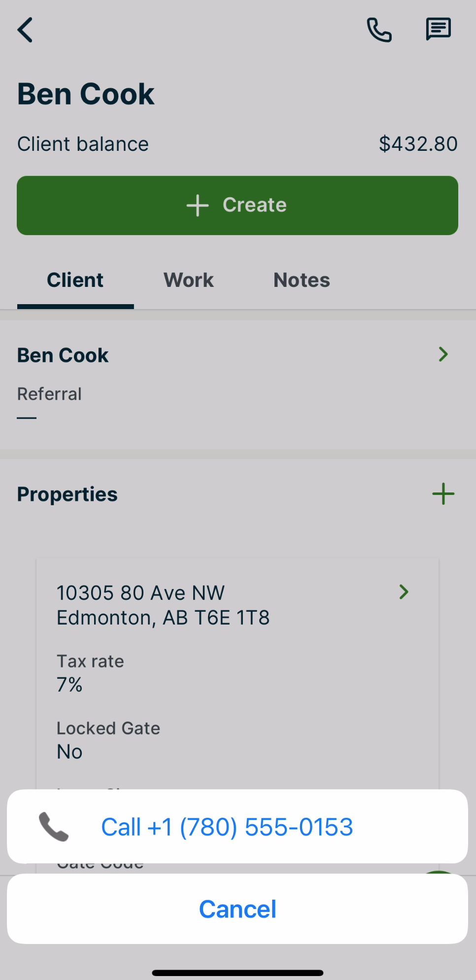Tap the Locked Gate value No
This screenshot has height=980, width=476.
click(x=70, y=752)
